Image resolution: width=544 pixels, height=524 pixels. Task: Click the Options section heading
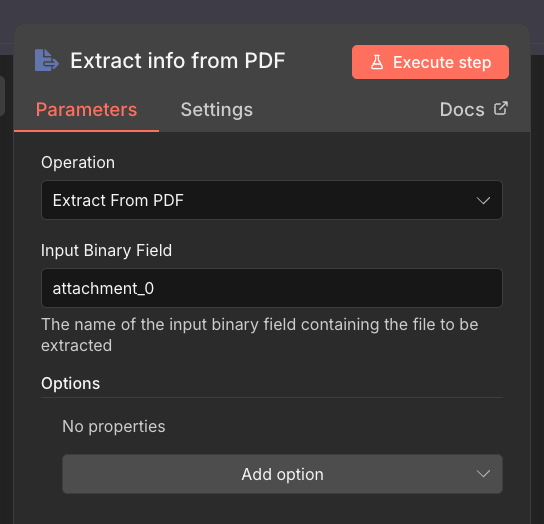coord(70,383)
